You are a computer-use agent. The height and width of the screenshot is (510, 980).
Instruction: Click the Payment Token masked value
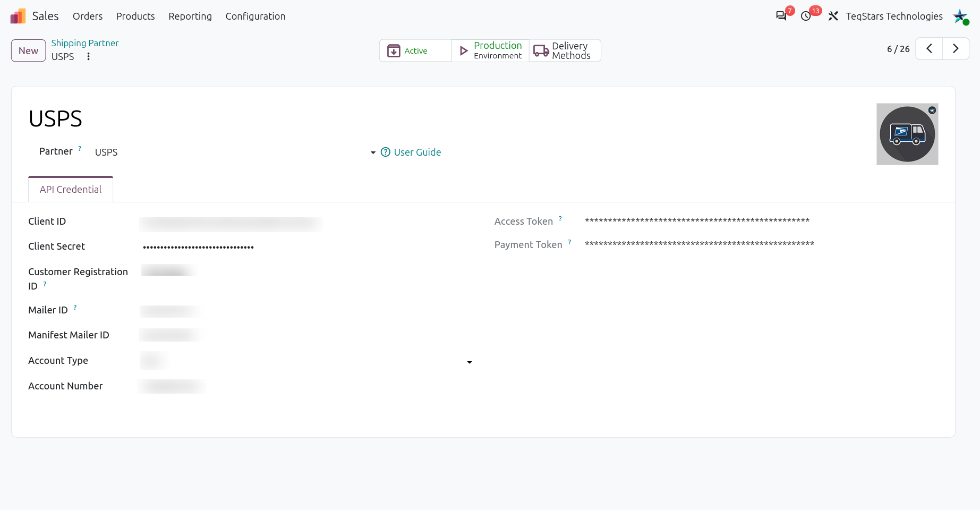[700, 244]
